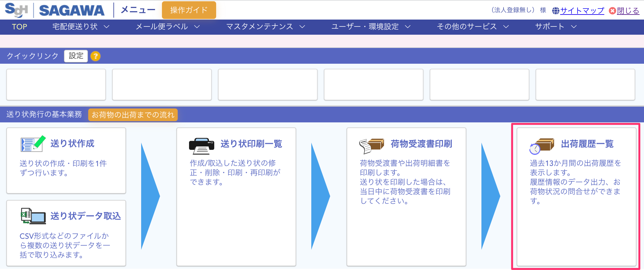This screenshot has height=270, width=644.
Task: Open the サポート menu
Action: coord(555,27)
